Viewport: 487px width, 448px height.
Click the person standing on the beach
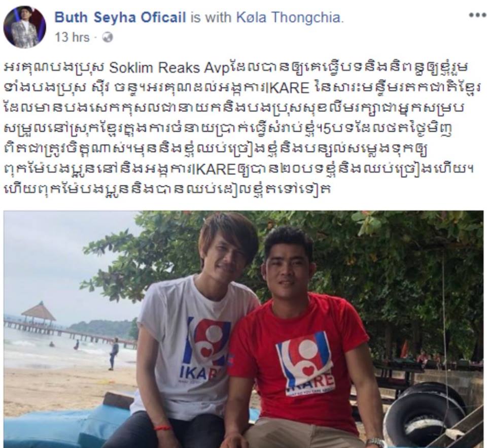(x=113, y=355)
